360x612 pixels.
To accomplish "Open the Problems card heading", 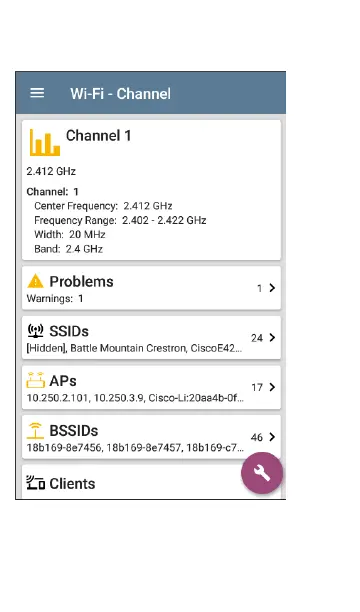I will click(x=81, y=281).
